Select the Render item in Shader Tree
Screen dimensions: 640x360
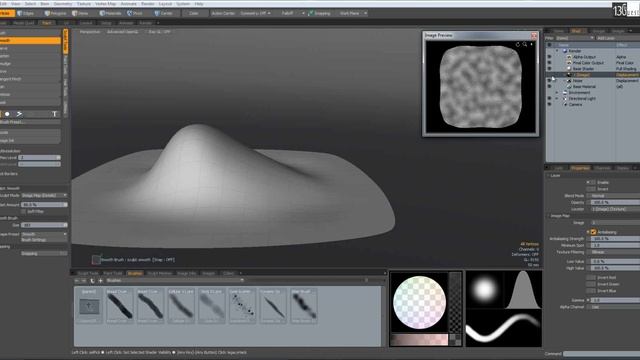[x=575, y=51]
